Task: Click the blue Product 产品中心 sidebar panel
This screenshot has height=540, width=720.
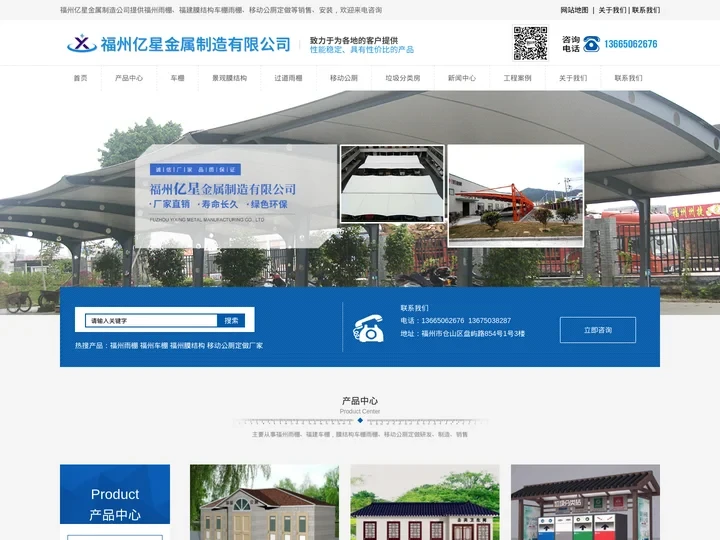Action: 115,494
